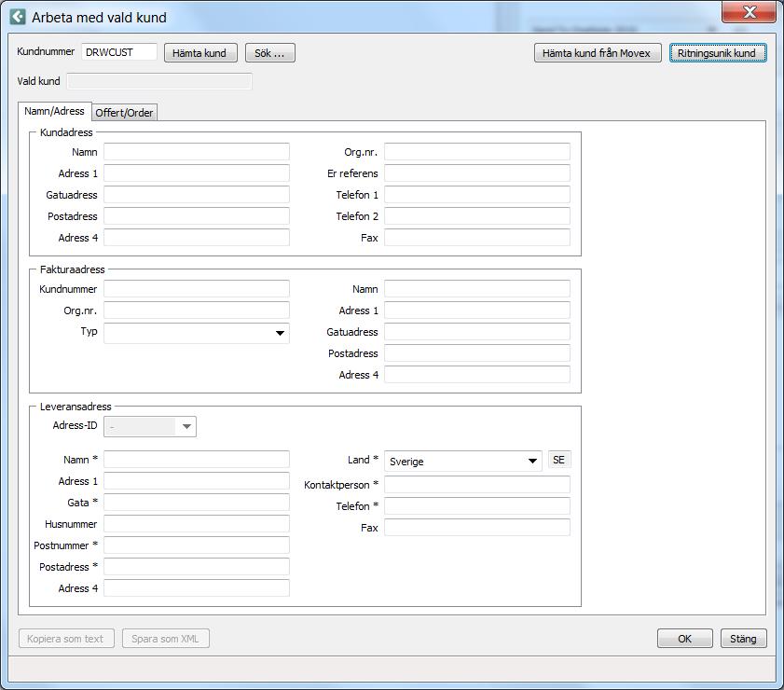Click the Postadress field in Kundadress

click(197, 216)
